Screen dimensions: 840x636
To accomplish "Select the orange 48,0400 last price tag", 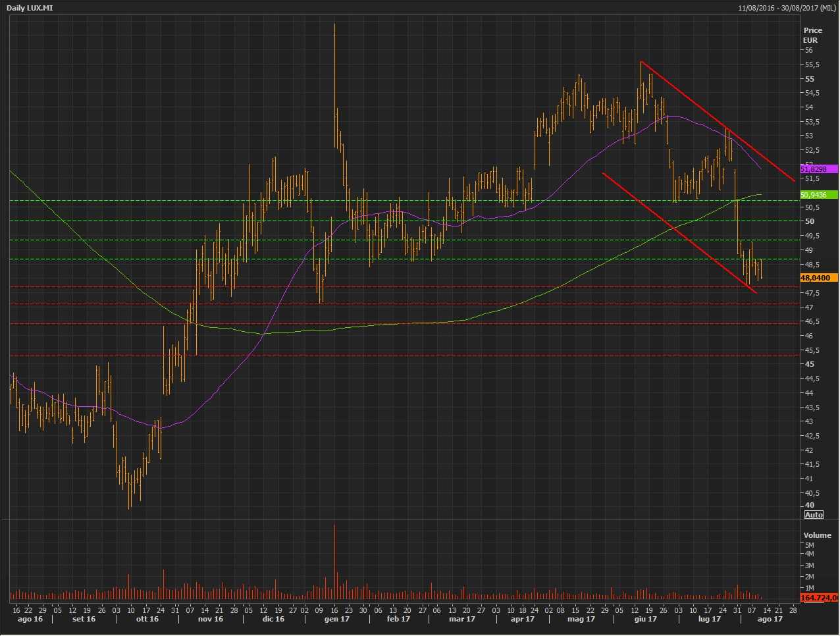I will [818, 278].
